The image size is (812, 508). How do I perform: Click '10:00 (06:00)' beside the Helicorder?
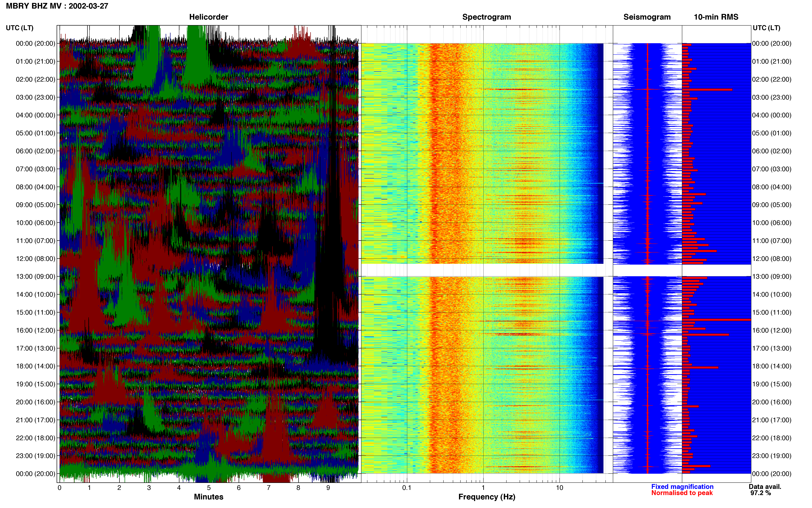[36, 223]
